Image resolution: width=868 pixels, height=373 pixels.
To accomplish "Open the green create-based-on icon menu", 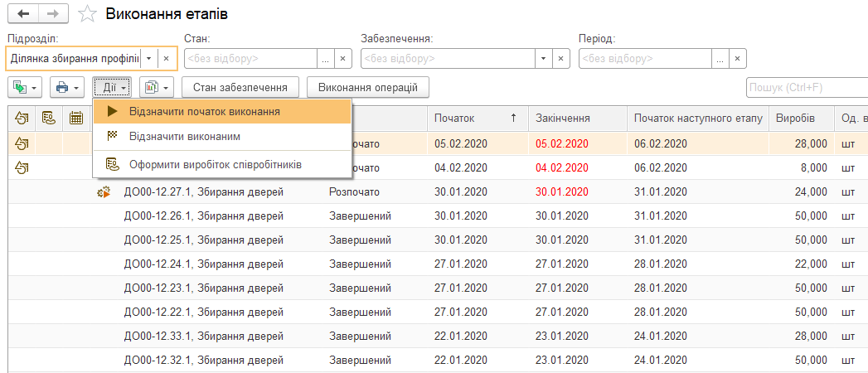I will point(24,87).
